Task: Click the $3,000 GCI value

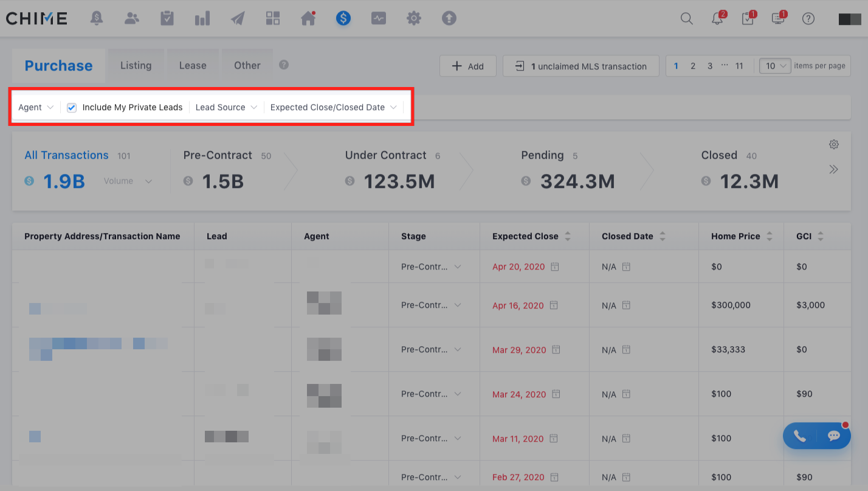Action: 810,305
